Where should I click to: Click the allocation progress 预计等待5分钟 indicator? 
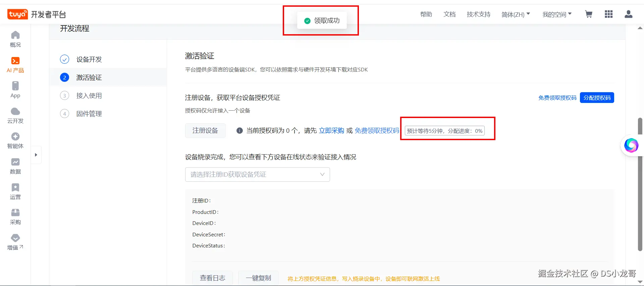pyautogui.click(x=445, y=131)
